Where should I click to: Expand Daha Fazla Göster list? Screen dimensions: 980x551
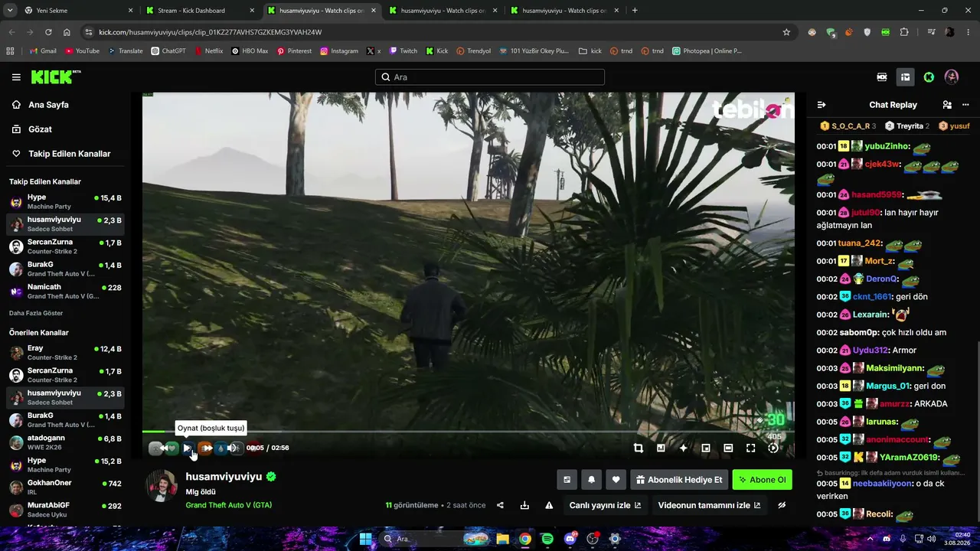[x=36, y=313]
